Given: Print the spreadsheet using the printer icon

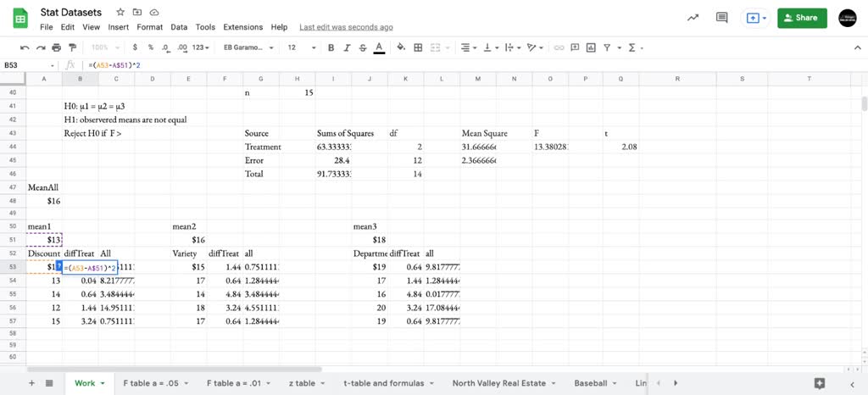Looking at the screenshot, I should tap(56, 47).
